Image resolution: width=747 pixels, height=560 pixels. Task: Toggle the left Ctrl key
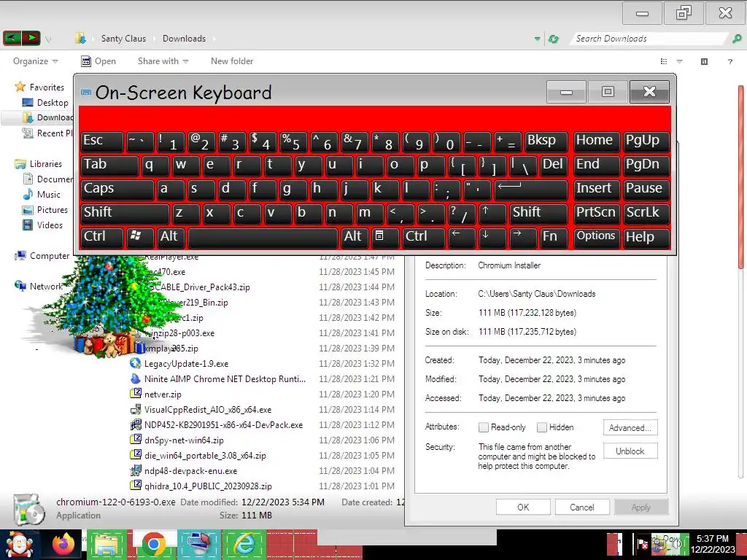point(102,237)
